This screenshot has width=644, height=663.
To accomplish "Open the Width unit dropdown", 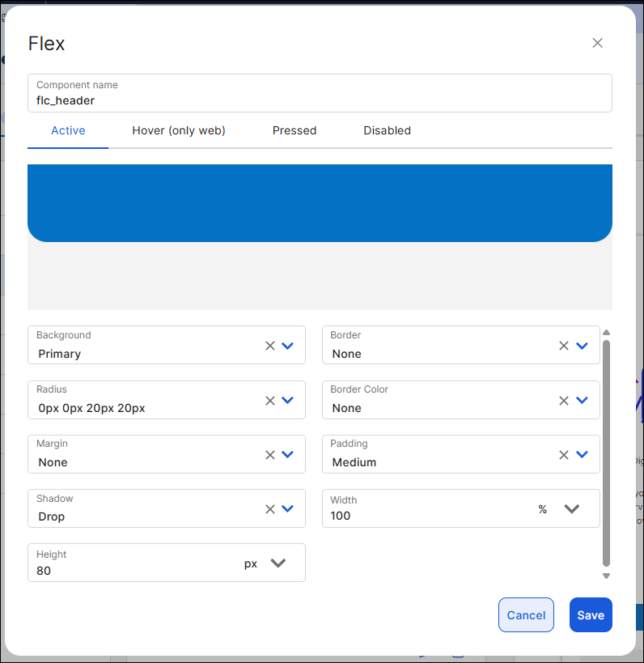I will (571, 508).
